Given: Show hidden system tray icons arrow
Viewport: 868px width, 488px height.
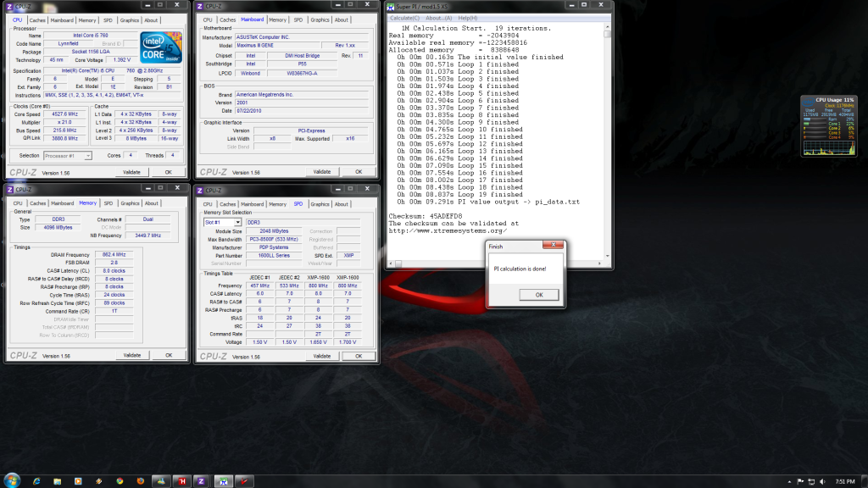Looking at the screenshot, I should (x=788, y=480).
